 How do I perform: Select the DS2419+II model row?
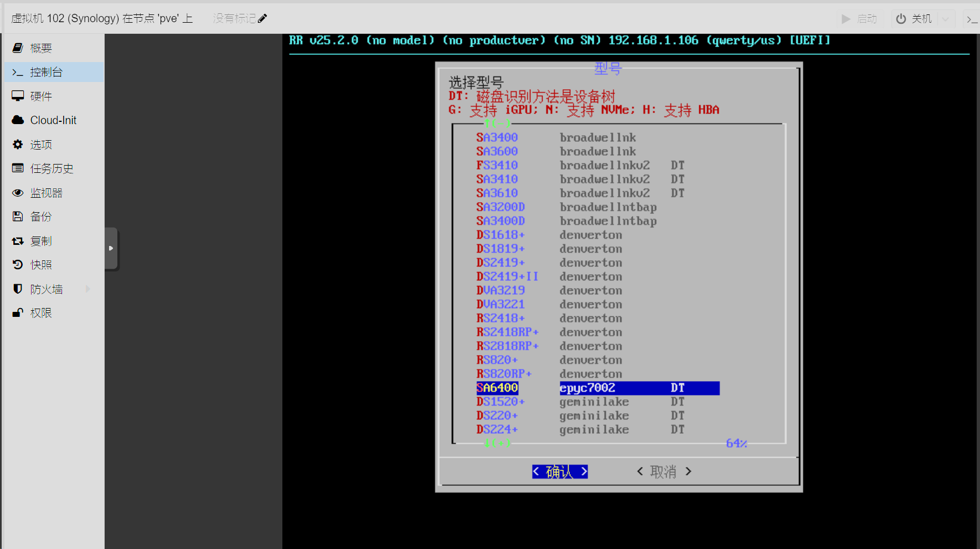point(598,276)
